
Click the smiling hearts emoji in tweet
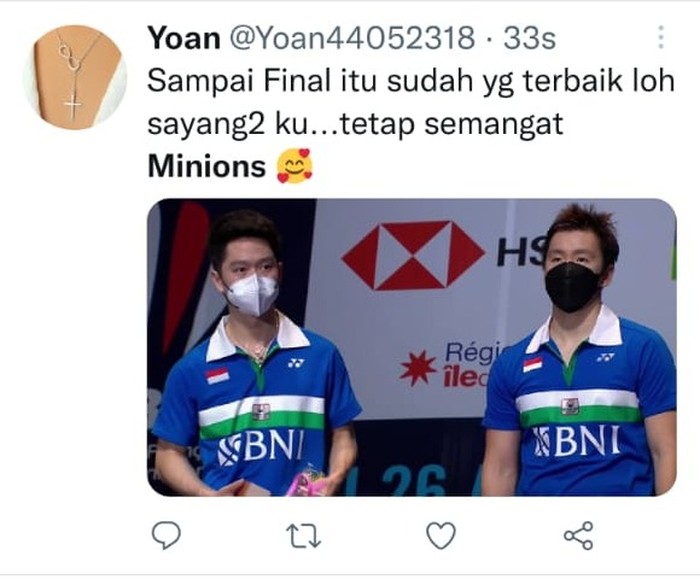point(295,166)
